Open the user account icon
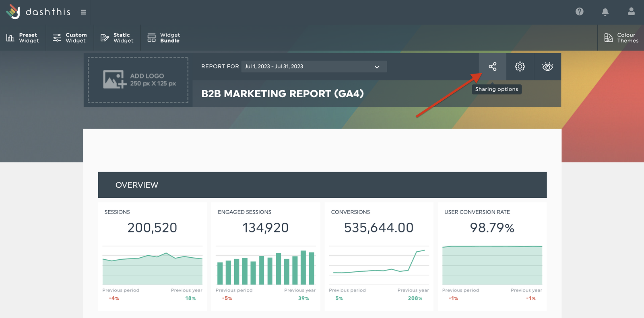 tap(631, 12)
